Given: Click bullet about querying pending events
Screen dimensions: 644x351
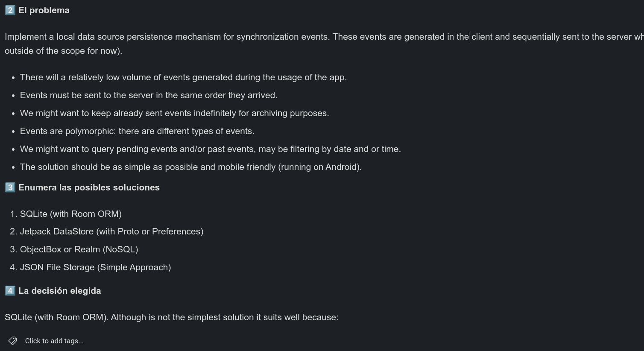Looking at the screenshot, I should click(211, 149).
